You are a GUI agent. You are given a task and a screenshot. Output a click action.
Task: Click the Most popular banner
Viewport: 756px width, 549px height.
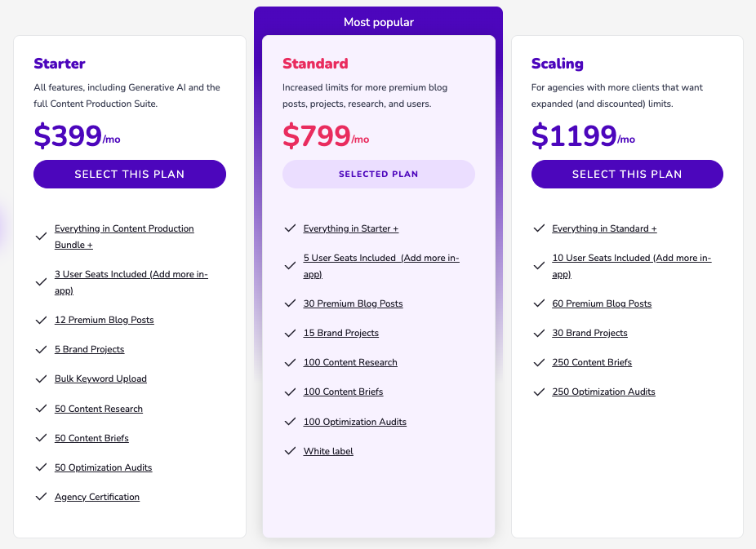tap(378, 22)
